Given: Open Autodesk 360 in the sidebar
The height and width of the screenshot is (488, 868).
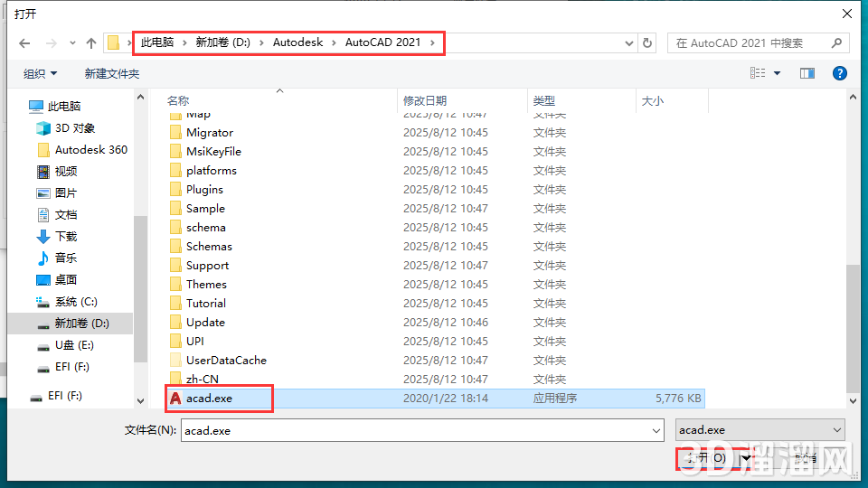Looking at the screenshot, I should [82, 149].
